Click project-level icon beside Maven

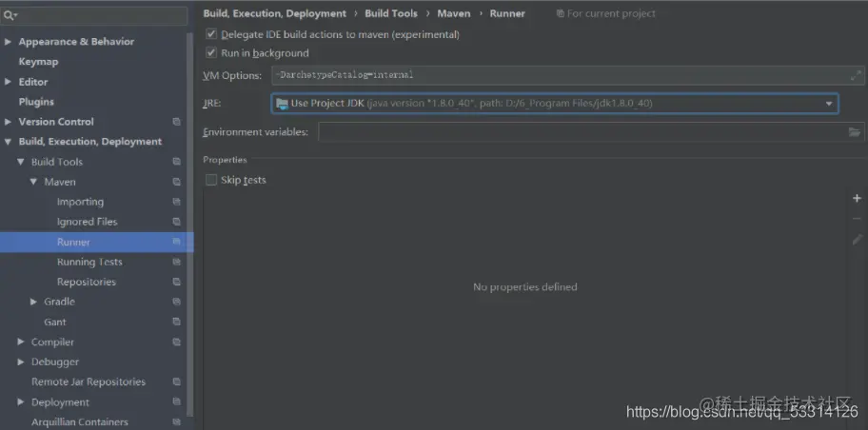coord(177,182)
